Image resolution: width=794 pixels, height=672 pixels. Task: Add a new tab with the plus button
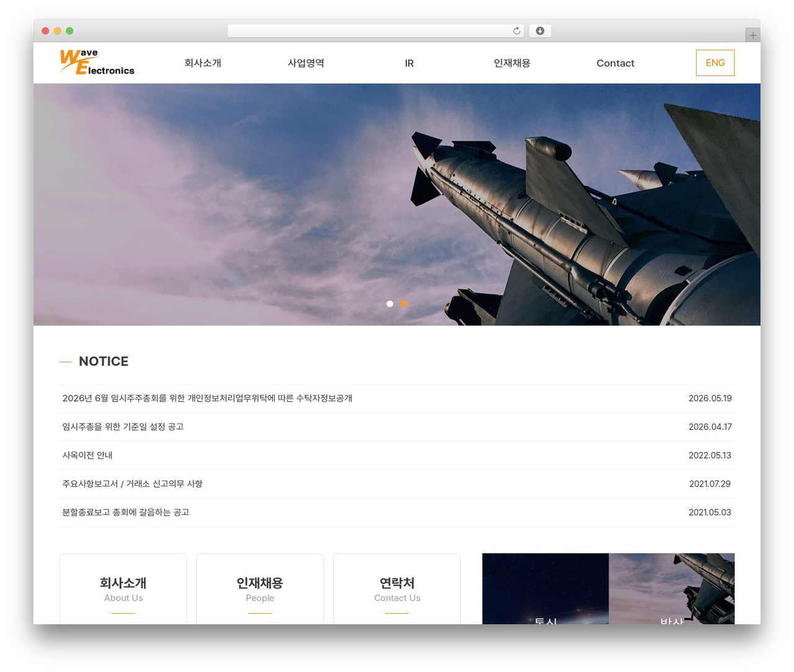752,35
